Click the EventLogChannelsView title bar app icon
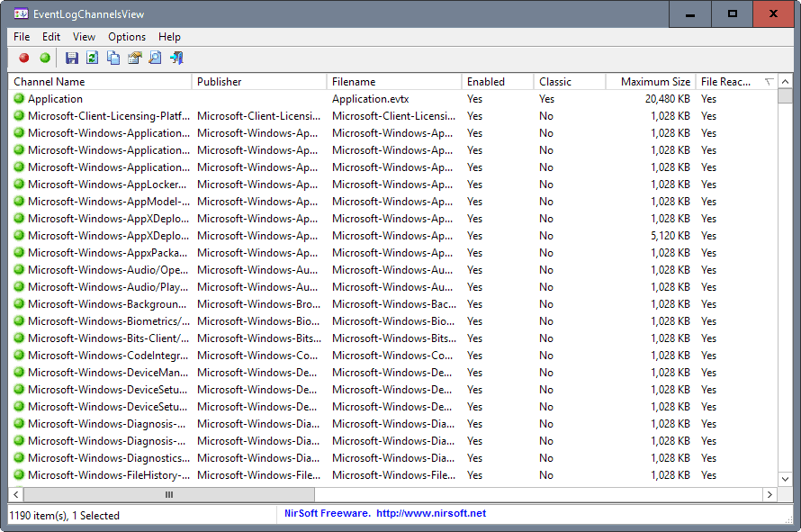This screenshot has height=532, width=801. point(21,14)
